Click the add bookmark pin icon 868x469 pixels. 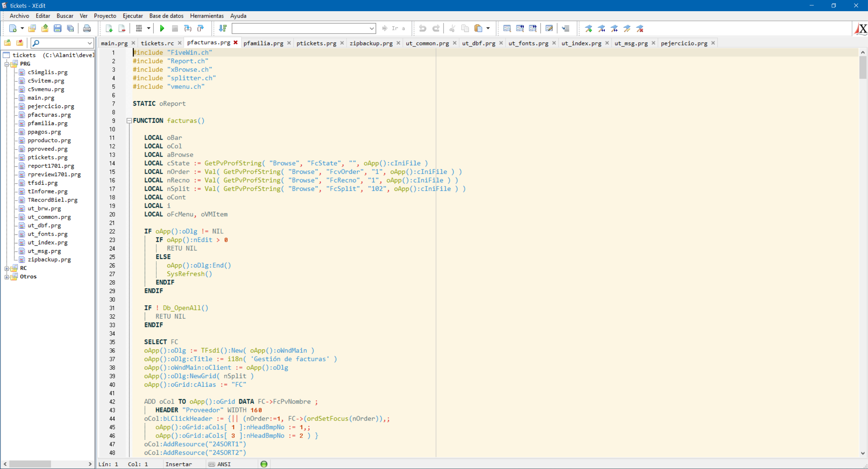coord(589,28)
